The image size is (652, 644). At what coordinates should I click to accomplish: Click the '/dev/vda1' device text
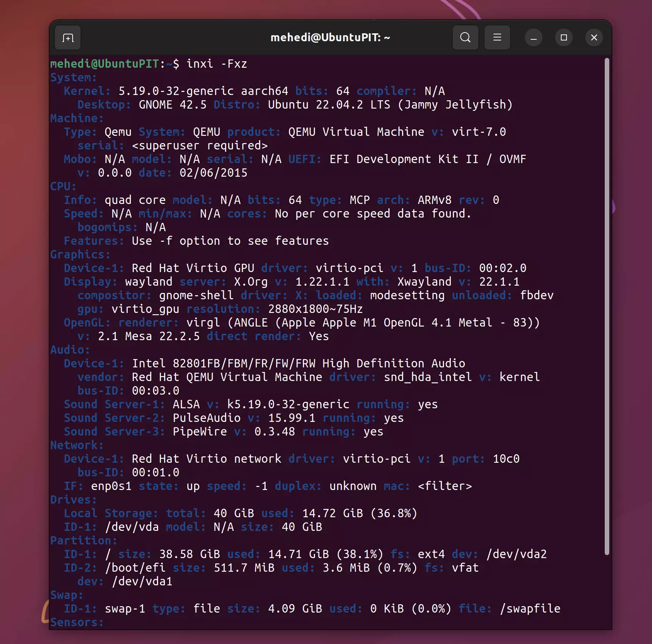coord(142,581)
